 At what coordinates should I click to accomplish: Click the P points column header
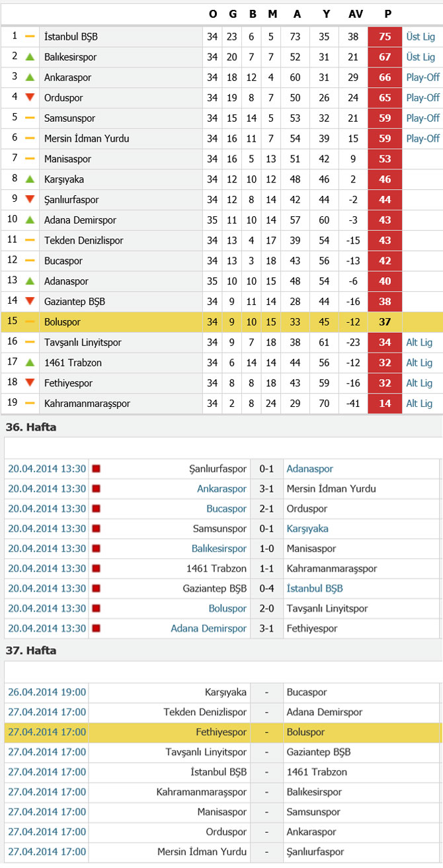pos(385,15)
